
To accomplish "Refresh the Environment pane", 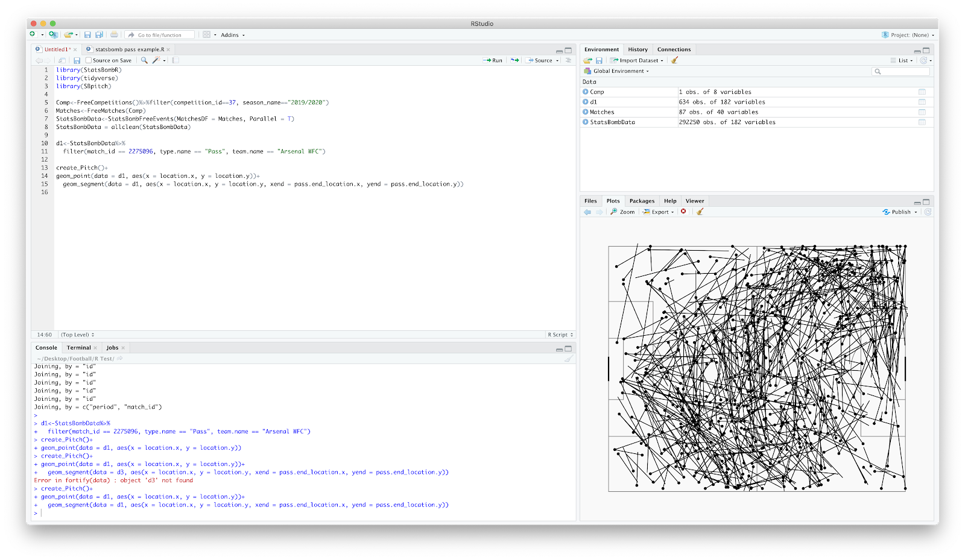I will 923,60.
